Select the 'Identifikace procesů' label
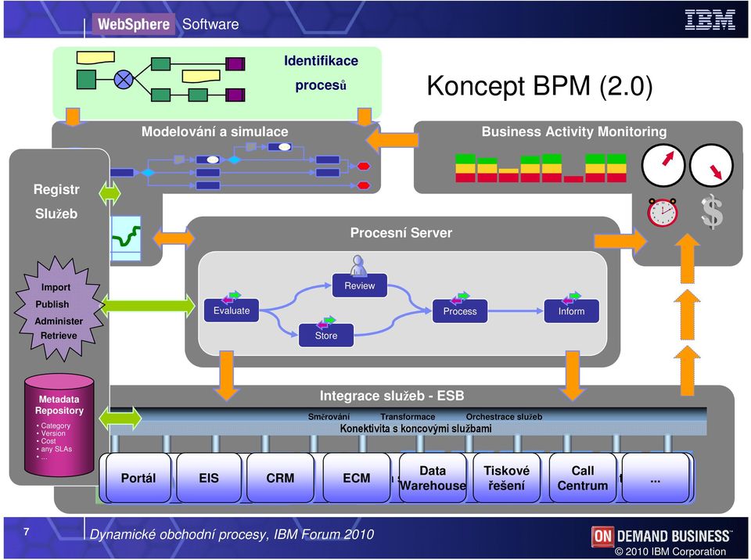 tap(321, 73)
